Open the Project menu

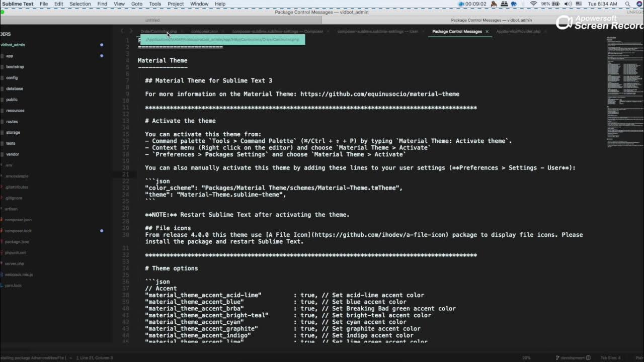click(x=176, y=4)
